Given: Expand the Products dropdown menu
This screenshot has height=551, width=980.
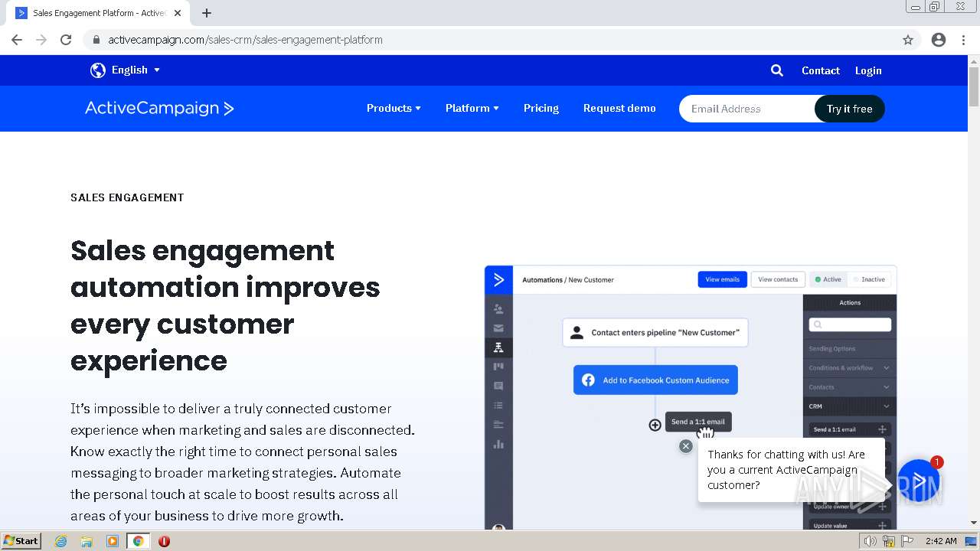Looking at the screenshot, I should [x=394, y=108].
